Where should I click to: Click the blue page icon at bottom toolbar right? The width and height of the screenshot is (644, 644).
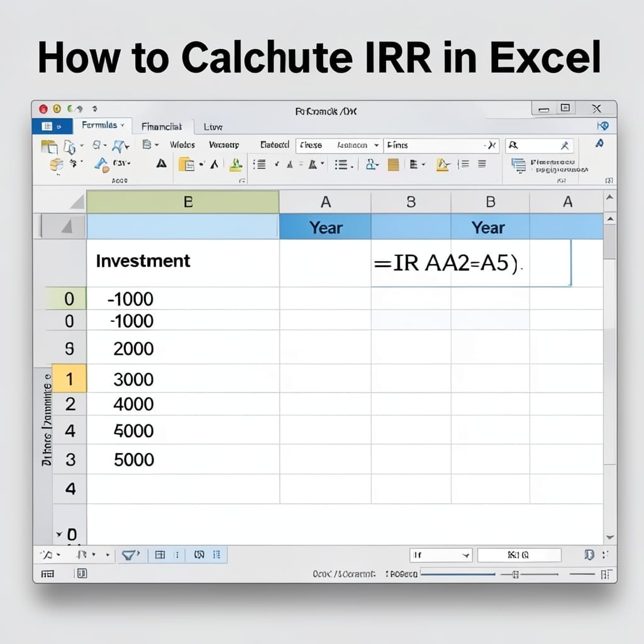tap(589, 555)
